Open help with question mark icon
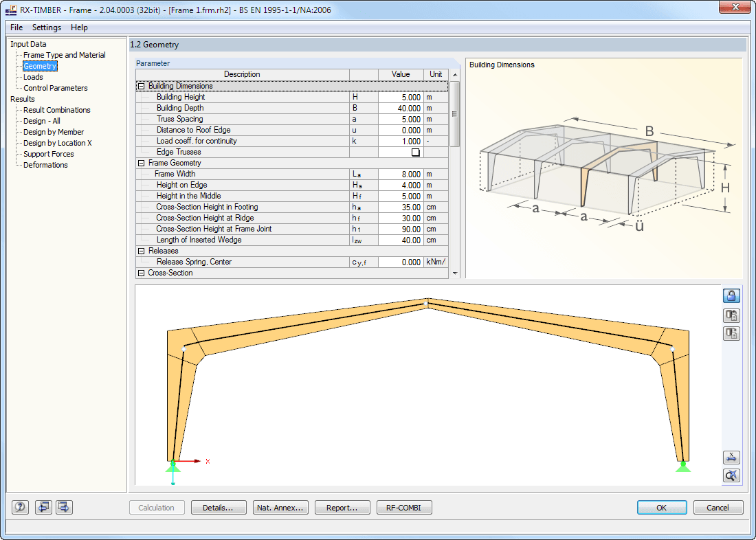756x540 pixels. click(x=20, y=507)
